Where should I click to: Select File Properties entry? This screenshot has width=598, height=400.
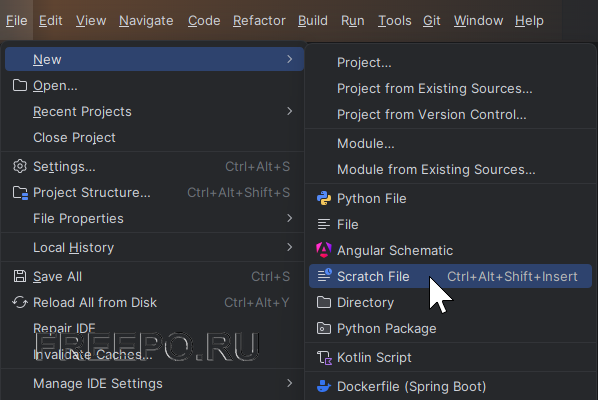(x=154, y=218)
